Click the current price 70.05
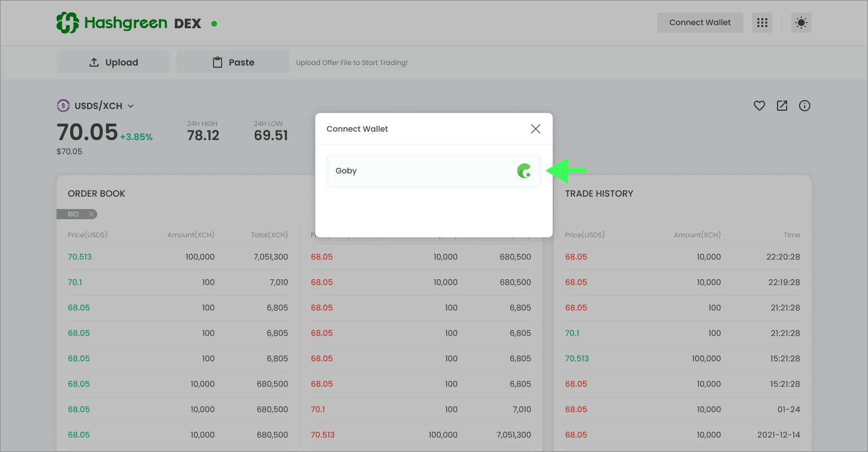The image size is (868, 452). click(x=87, y=132)
